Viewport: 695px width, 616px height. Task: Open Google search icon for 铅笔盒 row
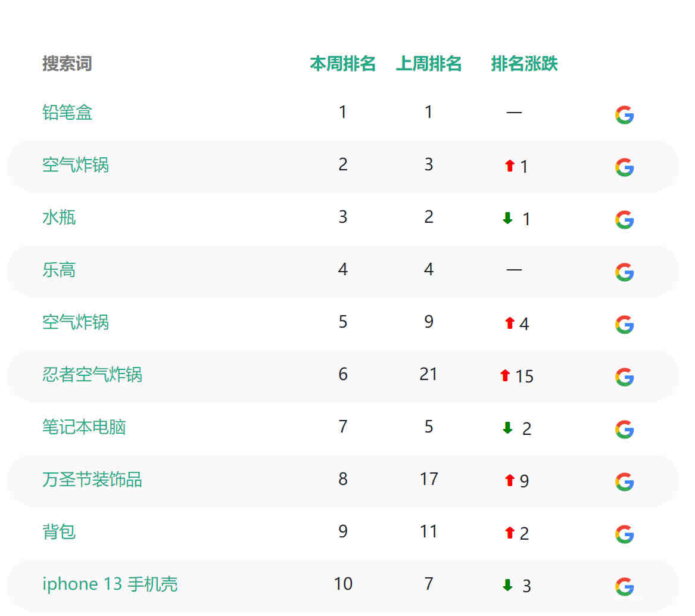pyautogui.click(x=624, y=115)
